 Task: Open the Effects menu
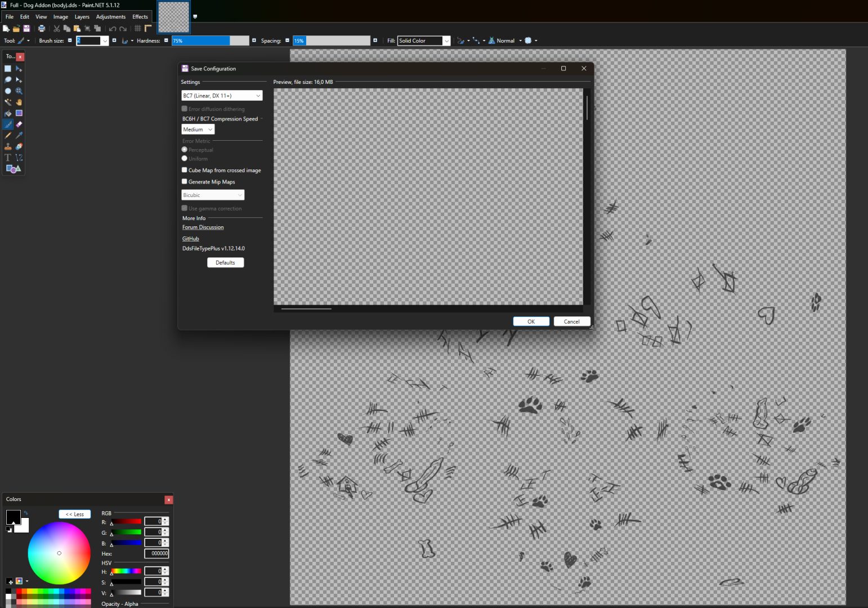[140, 17]
